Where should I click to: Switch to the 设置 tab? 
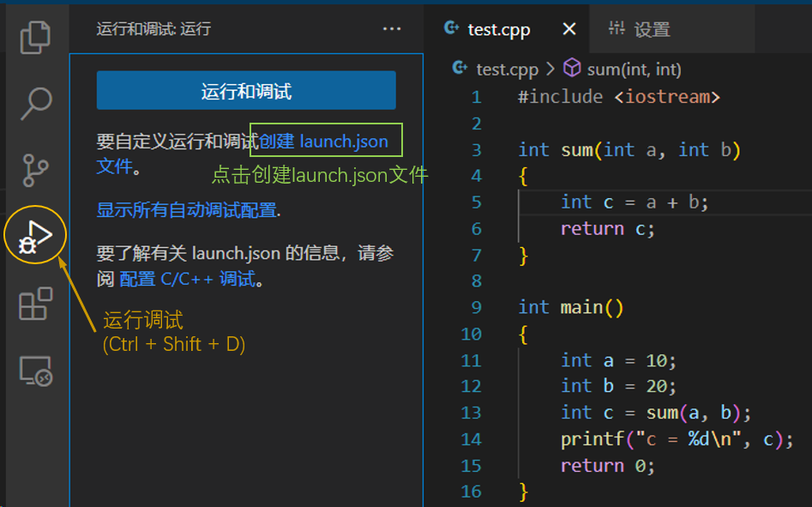coord(652,28)
